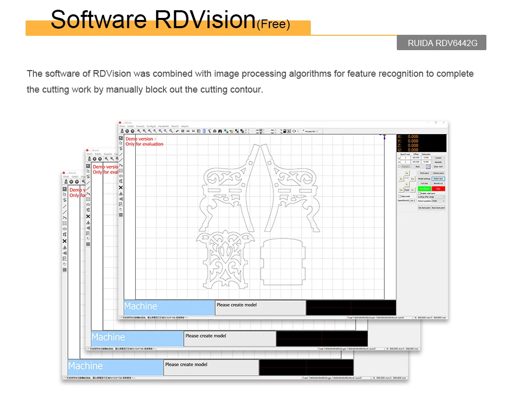
Task: Pick the polyline tool in front window sidebar
Action: point(121,165)
